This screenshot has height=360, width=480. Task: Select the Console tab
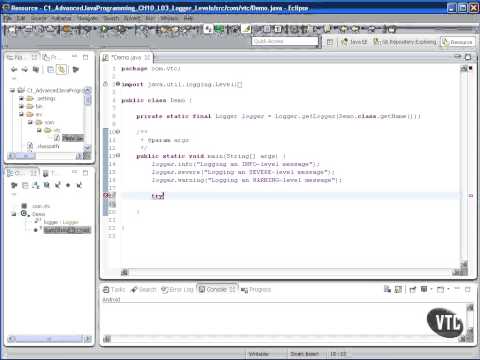217,289
